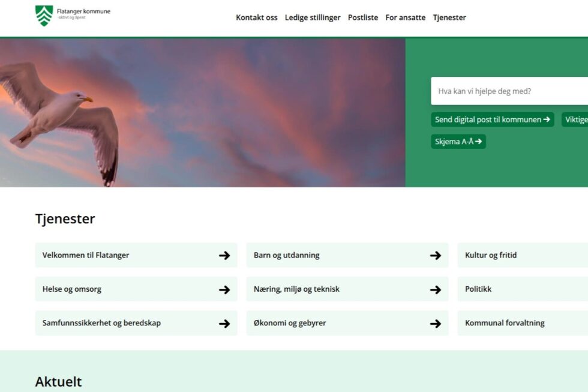The width and height of the screenshot is (588, 392).
Task: Open the Politikk service link
Action: (x=522, y=289)
